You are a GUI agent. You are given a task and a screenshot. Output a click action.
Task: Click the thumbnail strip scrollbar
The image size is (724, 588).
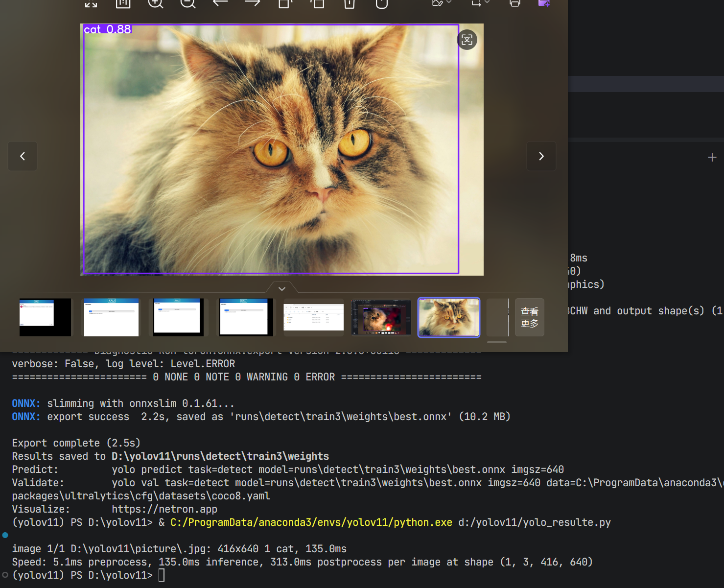click(x=497, y=342)
